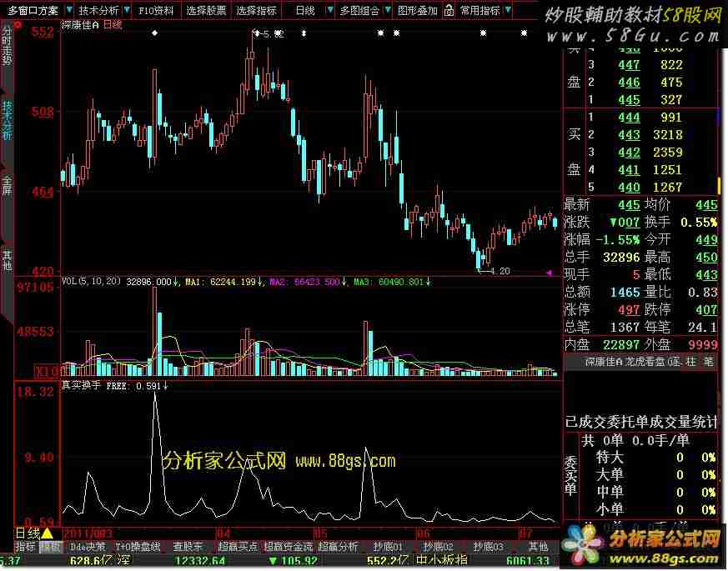The image size is (728, 571).
Task: Click the 选择股票 menu item
Action: point(206,10)
